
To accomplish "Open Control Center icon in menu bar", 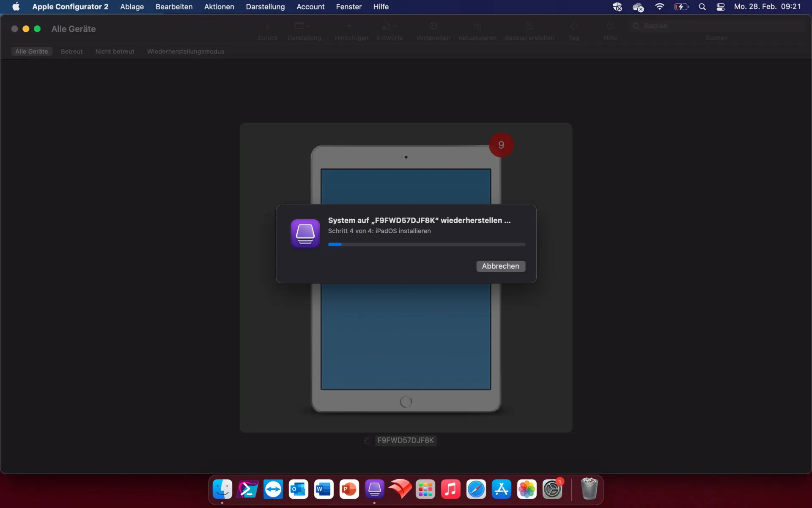I will [721, 7].
